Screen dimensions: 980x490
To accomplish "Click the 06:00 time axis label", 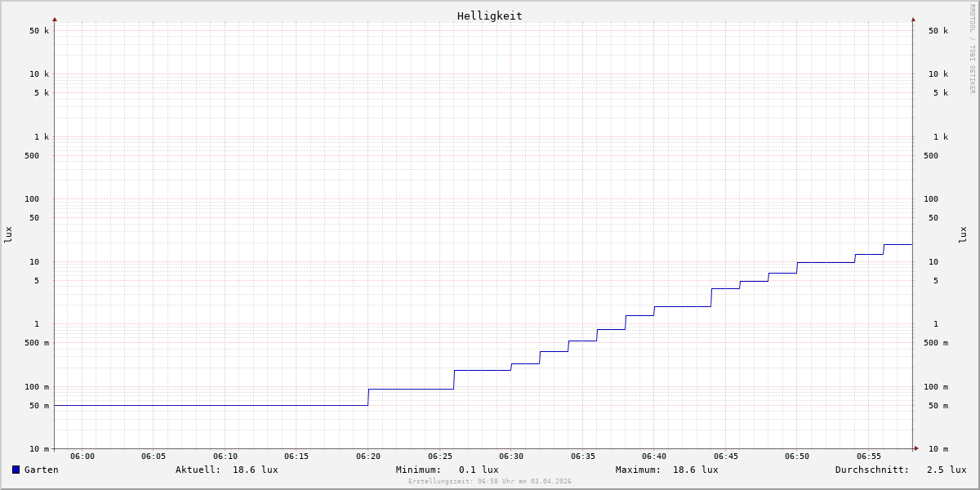I will tap(82, 457).
